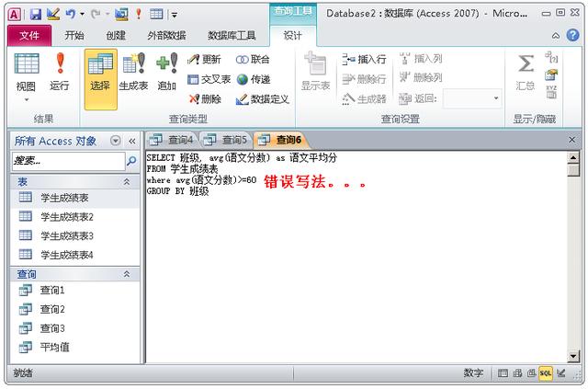The height and width of the screenshot is (389, 588).
Task: Select table 学生成绩表4
Action: pyautogui.click(x=75, y=256)
